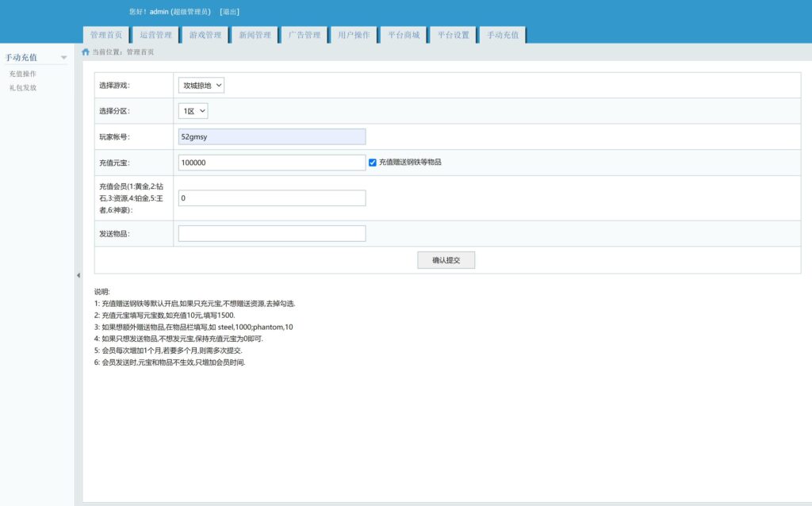Select the 平台设置 tab

[453, 35]
